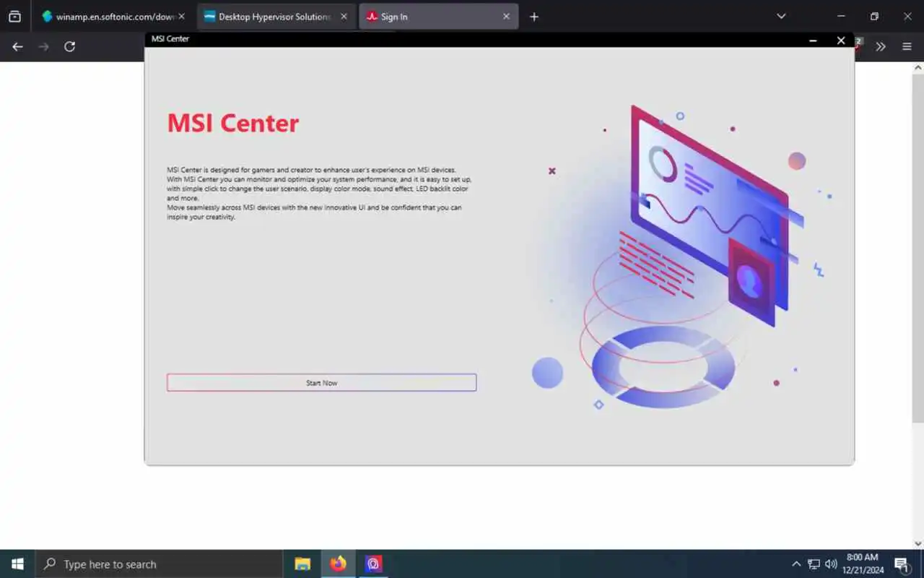Minimize the MSI Center window
Image resolution: width=924 pixels, height=578 pixels.
click(x=814, y=40)
